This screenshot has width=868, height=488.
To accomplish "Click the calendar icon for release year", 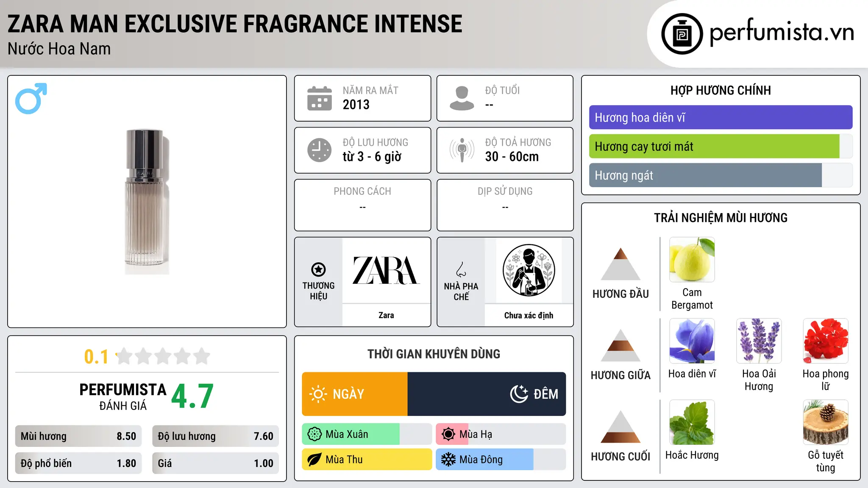I will (x=320, y=98).
